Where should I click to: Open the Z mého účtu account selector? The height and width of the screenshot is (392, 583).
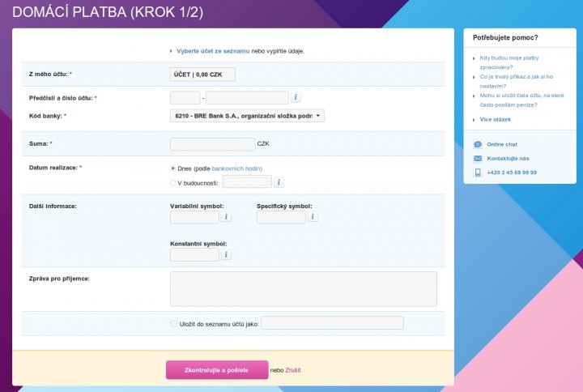pos(202,75)
